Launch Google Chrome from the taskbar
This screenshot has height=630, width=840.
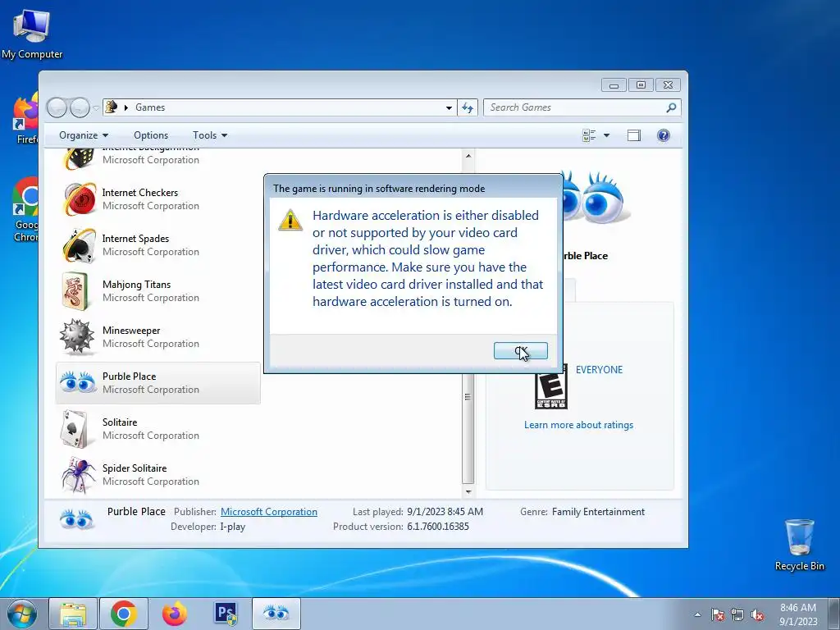[x=124, y=614]
